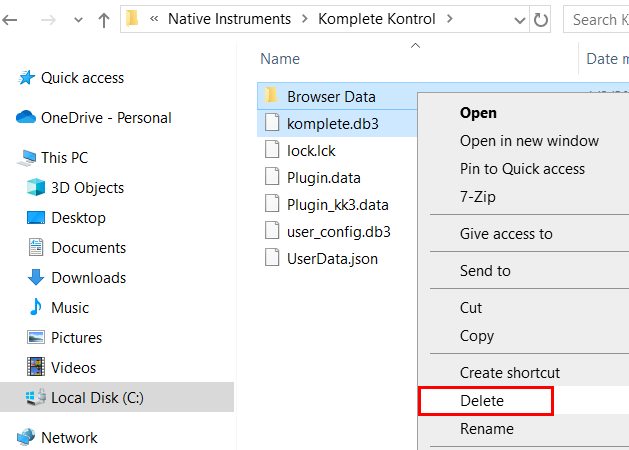
Task: Select the lock.lck file icon
Action: coord(271,150)
